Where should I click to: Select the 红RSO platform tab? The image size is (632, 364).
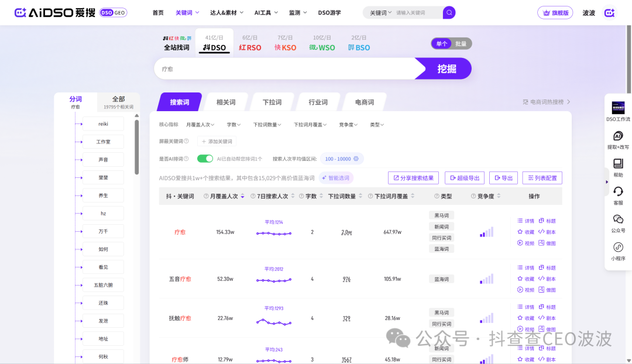pyautogui.click(x=250, y=47)
